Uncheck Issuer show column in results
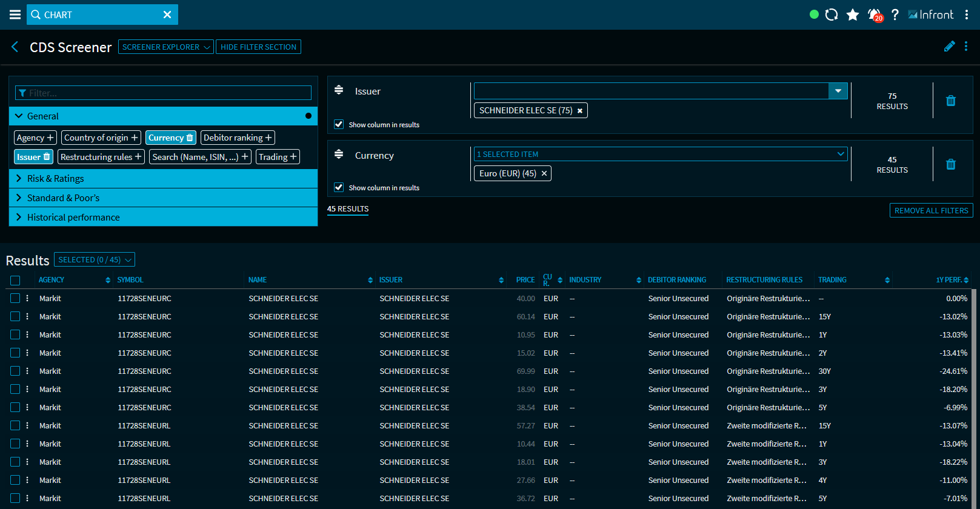The image size is (980, 509). [339, 124]
